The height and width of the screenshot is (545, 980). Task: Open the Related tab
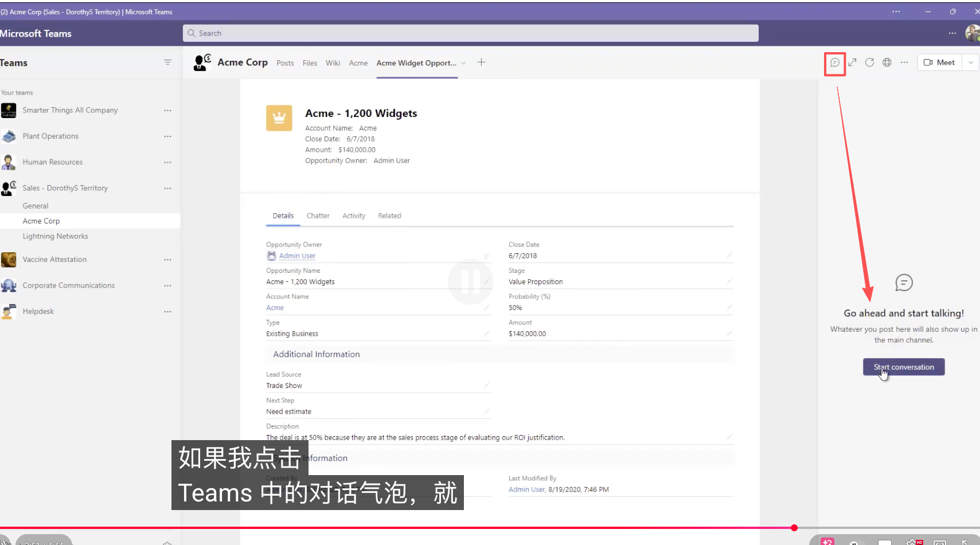coord(389,216)
